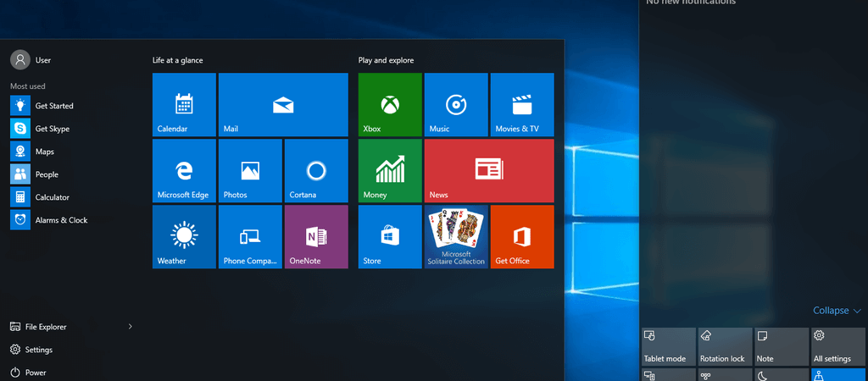Screen dimensions: 868x381
Task: Collapse the quick actions in Action Center
Action: point(837,311)
